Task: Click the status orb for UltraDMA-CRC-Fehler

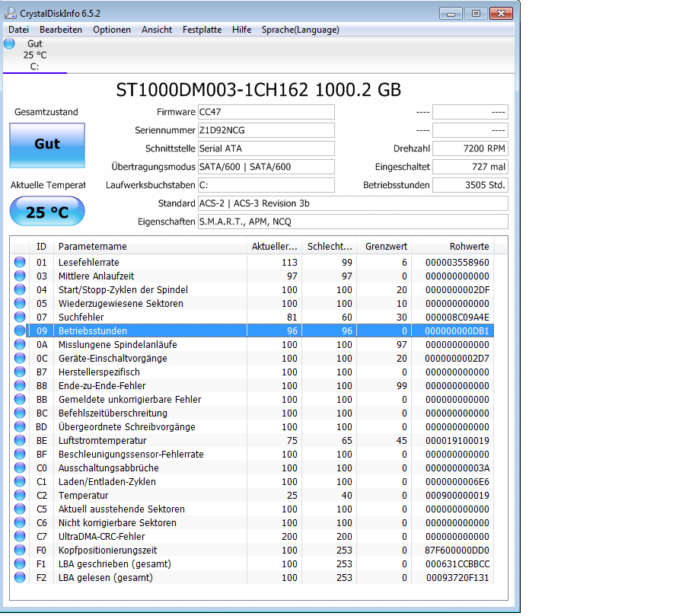Action: click(x=20, y=536)
